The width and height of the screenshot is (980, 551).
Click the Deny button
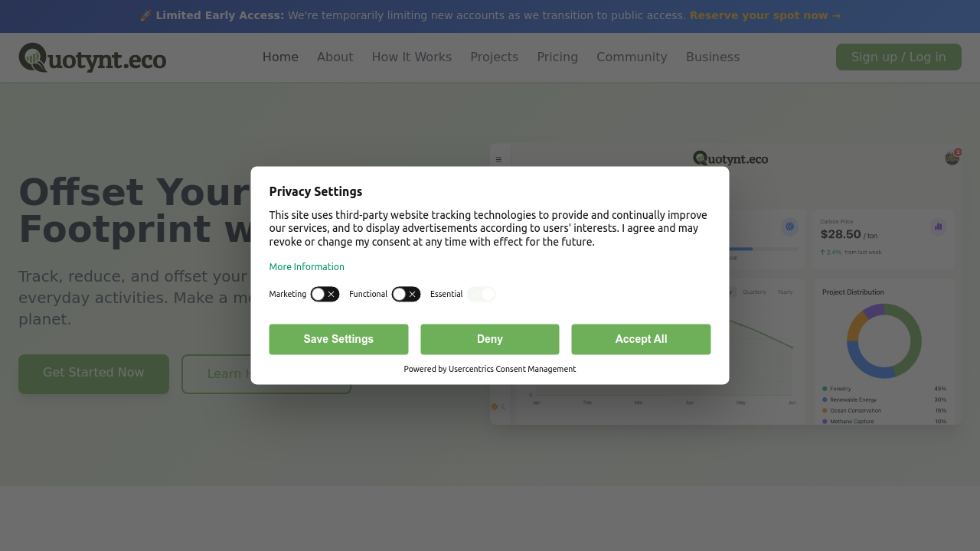tap(489, 339)
